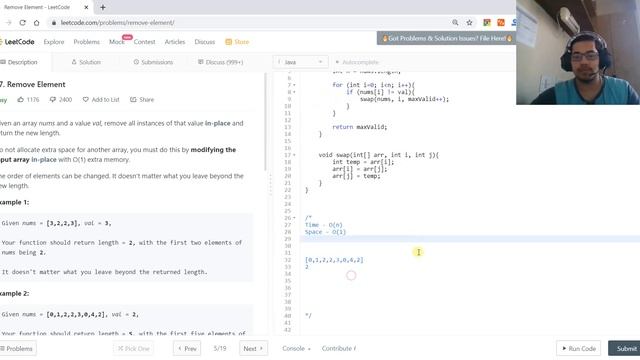640x360 pixels.
Task: Reload the LeetCode page
Action: [x=22, y=23]
